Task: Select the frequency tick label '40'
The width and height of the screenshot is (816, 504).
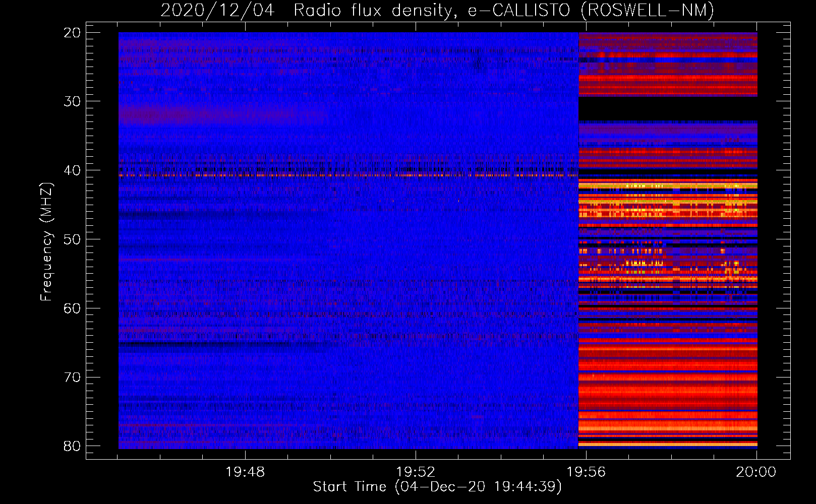Action: point(72,170)
